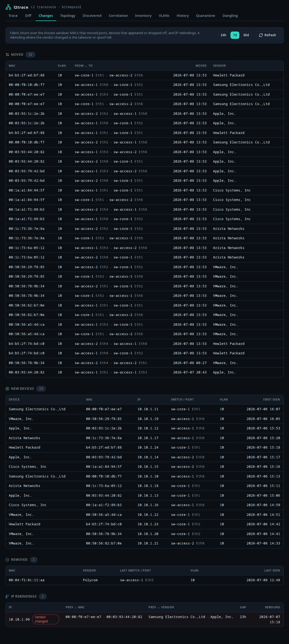Image resolution: width=289 pixels, height=644 pixels.
Task: Click IP 10.10.1.24 in New Devices
Action: pos(148,448)
